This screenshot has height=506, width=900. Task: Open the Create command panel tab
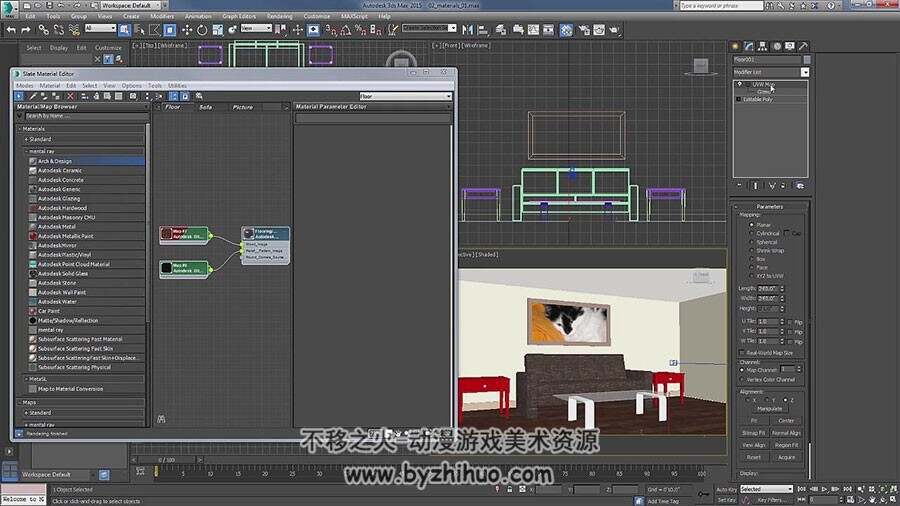click(x=735, y=46)
